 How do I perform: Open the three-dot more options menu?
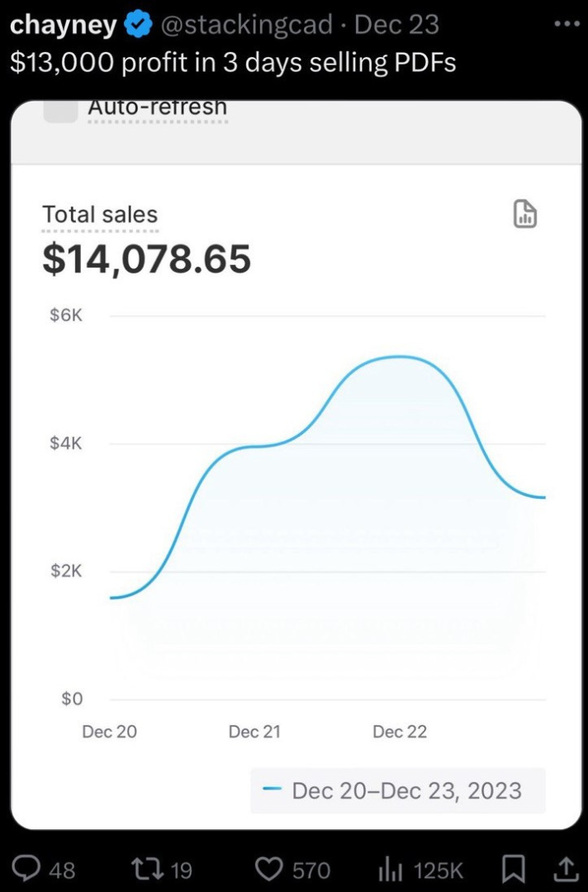[567, 25]
